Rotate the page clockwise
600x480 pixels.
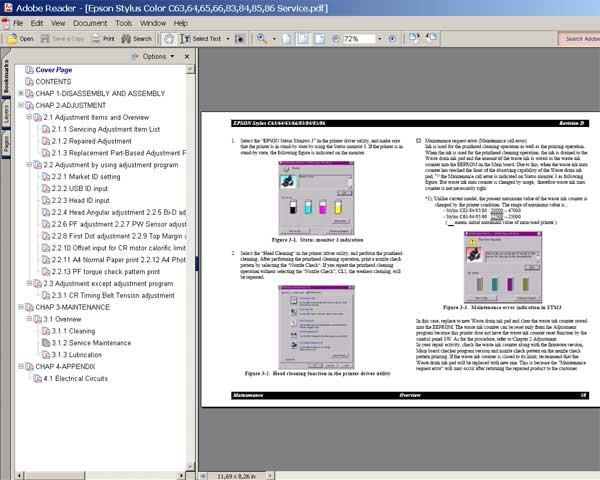[x=414, y=38]
